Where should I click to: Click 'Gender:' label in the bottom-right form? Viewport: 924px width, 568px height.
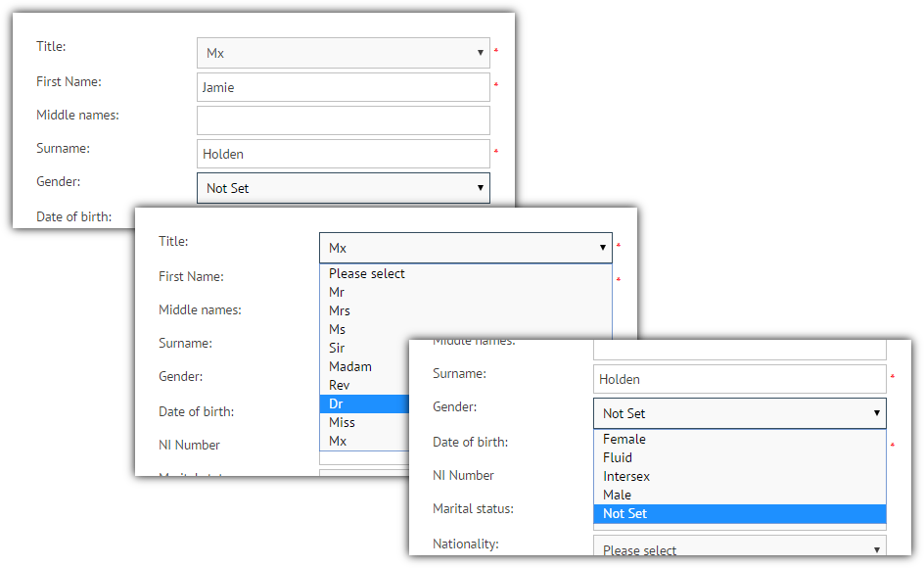pos(454,407)
